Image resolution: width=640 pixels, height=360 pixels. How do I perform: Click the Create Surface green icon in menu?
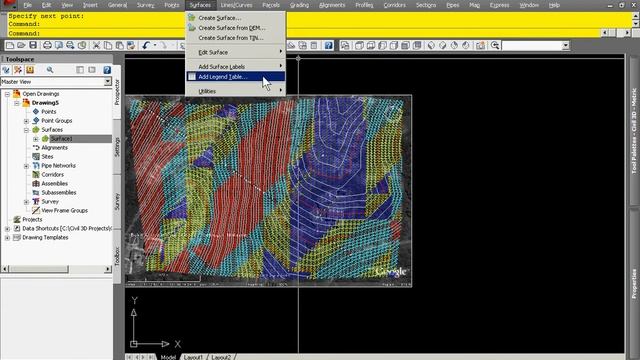192,18
